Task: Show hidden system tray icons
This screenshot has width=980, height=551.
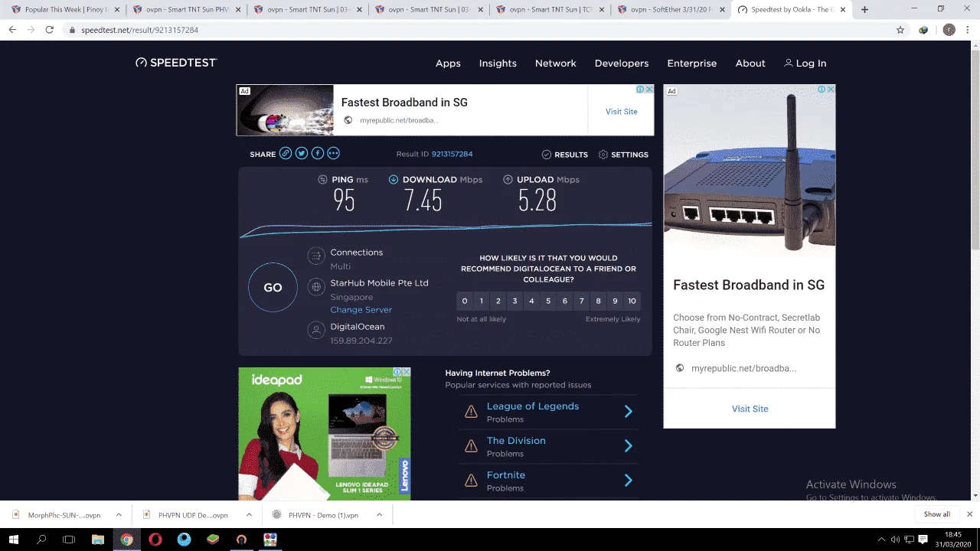Action: point(881,540)
